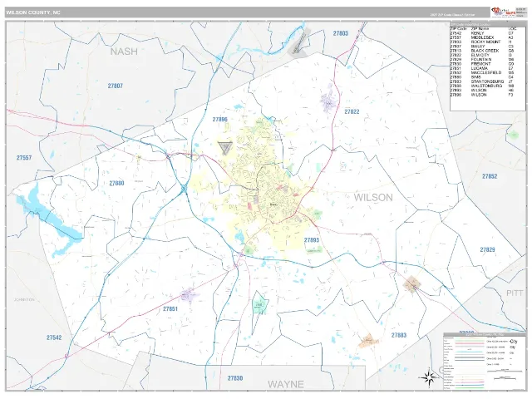Select the KENLY row in ZIP index
This screenshot has height=399, width=532.
(482, 33)
